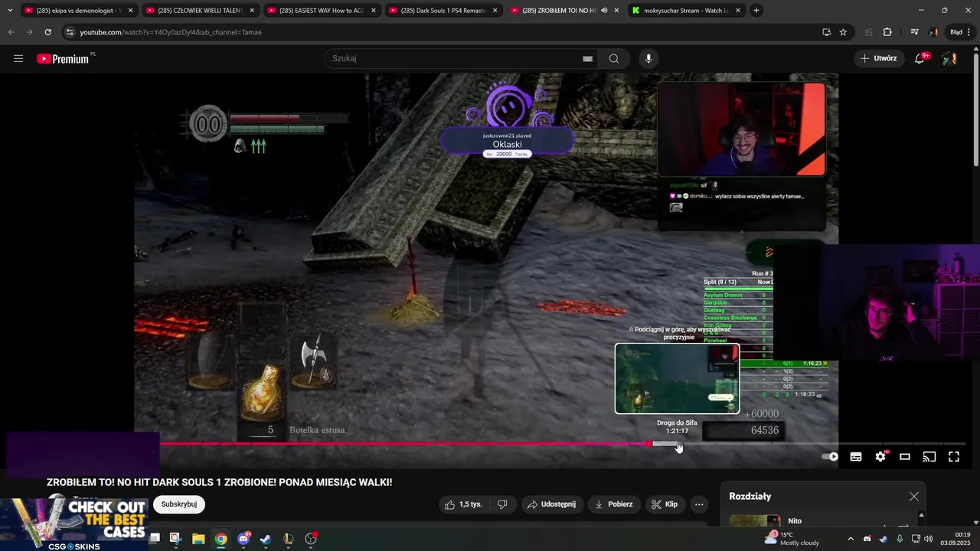The height and width of the screenshot is (551, 980).
Task: Click the magnifier search button
Action: (x=614, y=59)
